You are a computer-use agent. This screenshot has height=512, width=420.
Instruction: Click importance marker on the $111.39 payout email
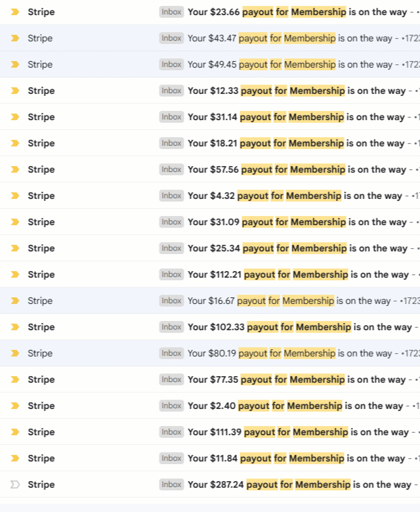coord(15,432)
